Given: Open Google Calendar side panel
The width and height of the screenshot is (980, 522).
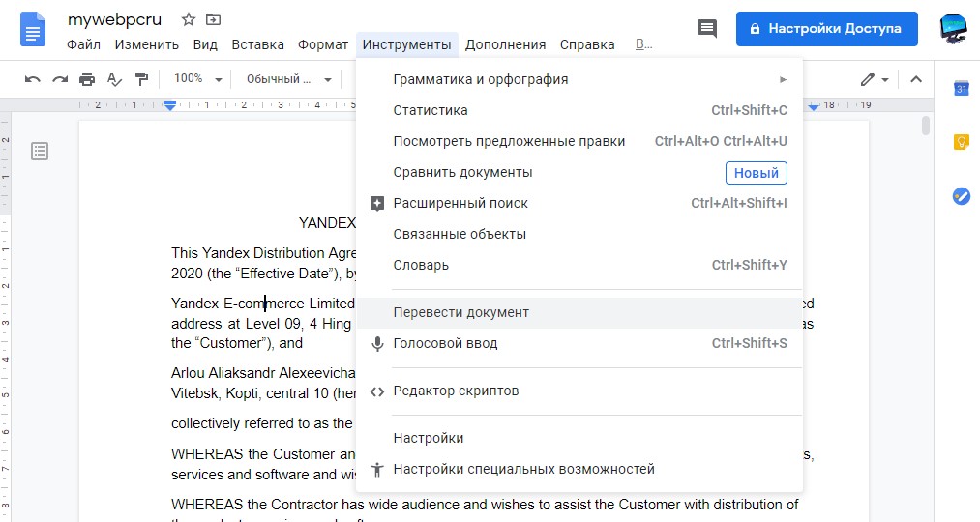Looking at the screenshot, I should tap(962, 89).
